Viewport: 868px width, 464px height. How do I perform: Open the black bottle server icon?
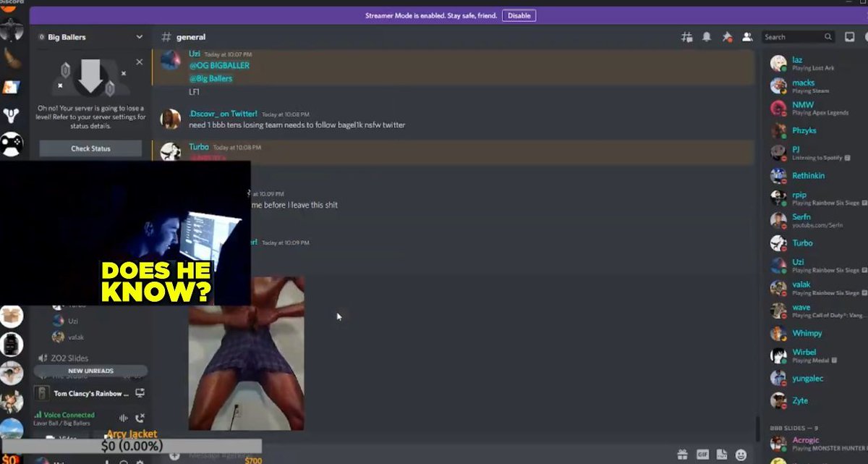point(12,344)
